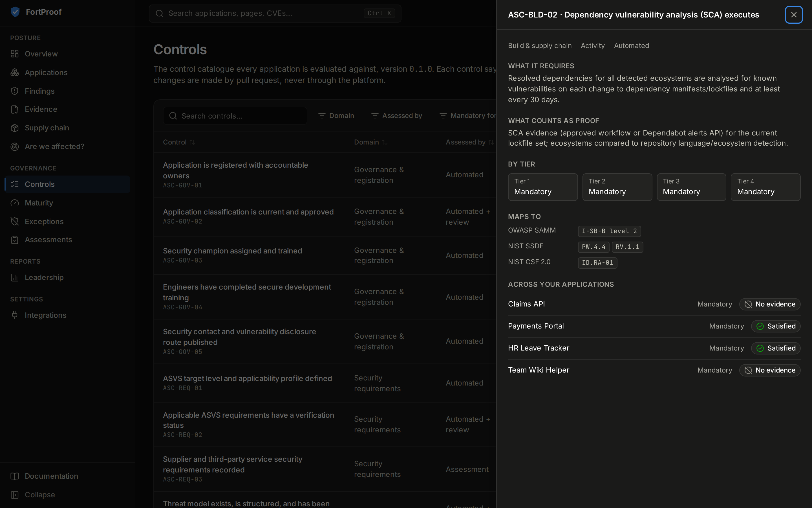The height and width of the screenshot is (508, 812).
Task: Click the Exceptions shield-off icon
Action: (x=14, y=222)
